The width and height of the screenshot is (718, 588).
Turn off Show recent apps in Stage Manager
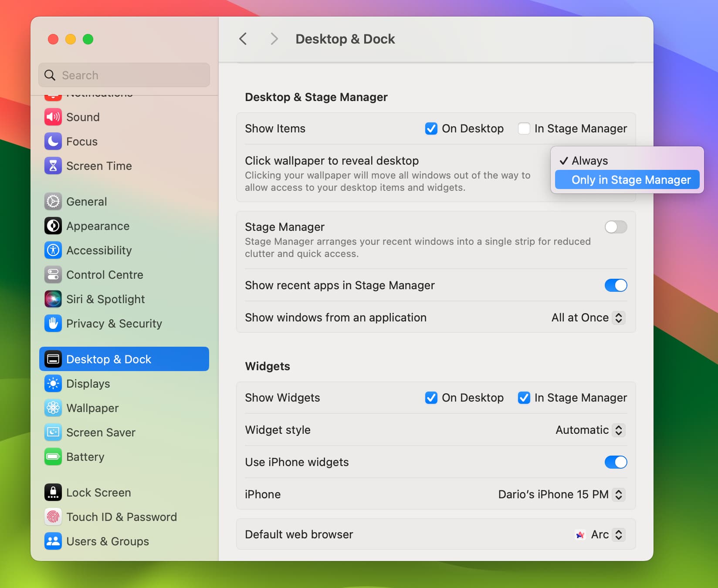616,285
